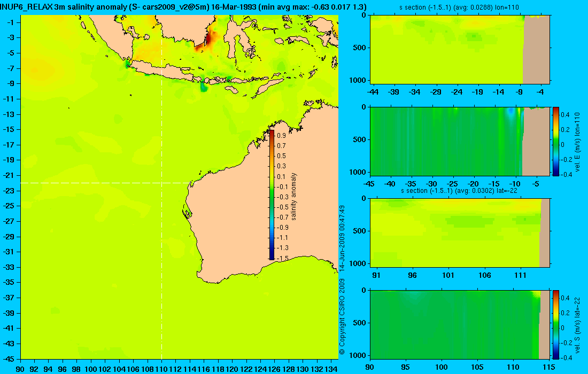Image resolution: width=588 pixels, height=374 pixels.
Task: Click the '0.2' tick on the vel. S colorbar
Action: (565, 313)
